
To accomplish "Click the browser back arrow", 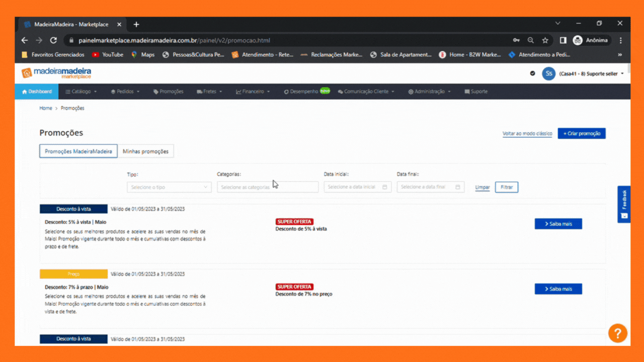I will pyautogui.click(x=25, y=40).
